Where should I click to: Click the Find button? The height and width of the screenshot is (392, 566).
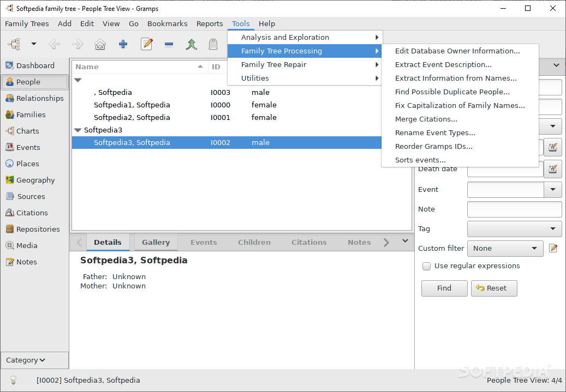(x=444, y=288)
